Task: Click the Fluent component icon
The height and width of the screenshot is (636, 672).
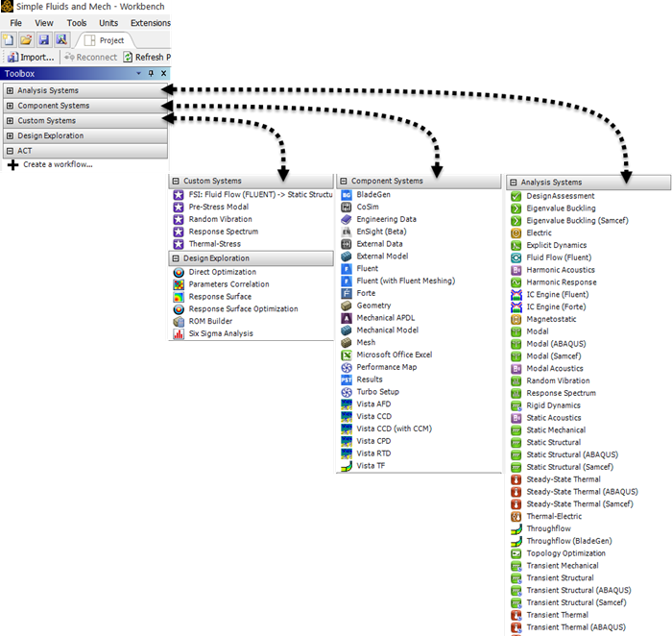Action: (347, 269)
